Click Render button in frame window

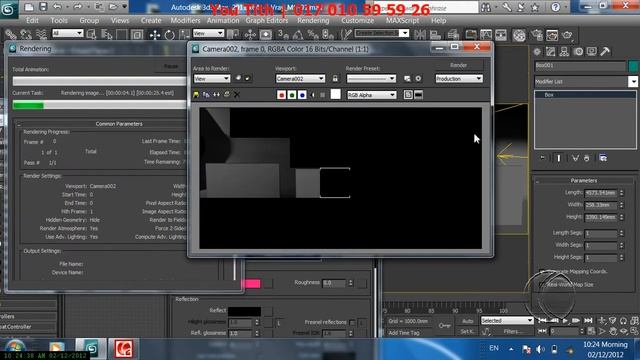459,65
